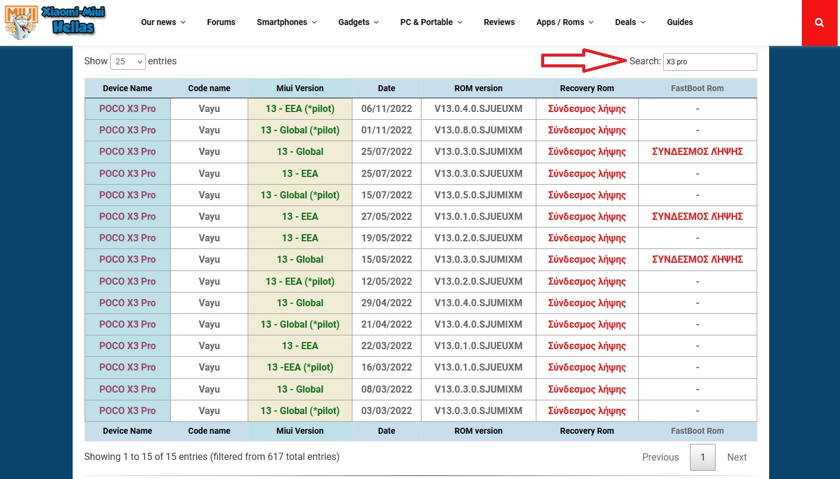Open the Guides menu item
This screenshot has width=840, height=479.
pos(680,22)
